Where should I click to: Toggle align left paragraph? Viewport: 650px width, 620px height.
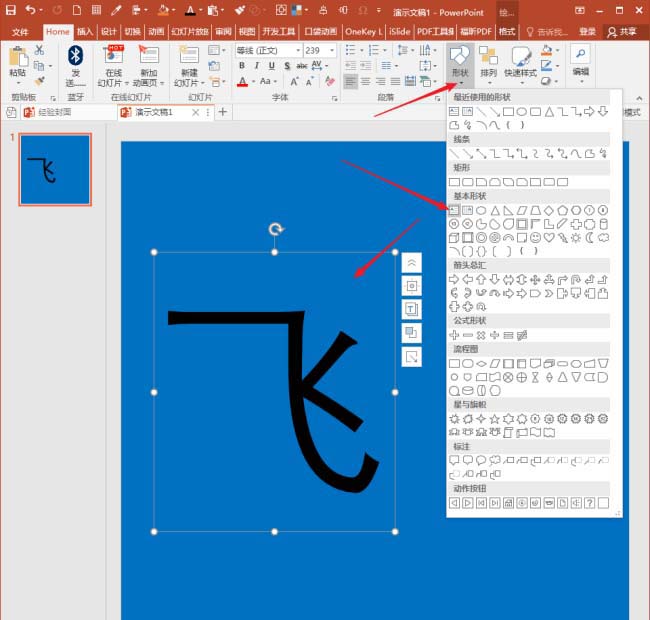[350, 81]
